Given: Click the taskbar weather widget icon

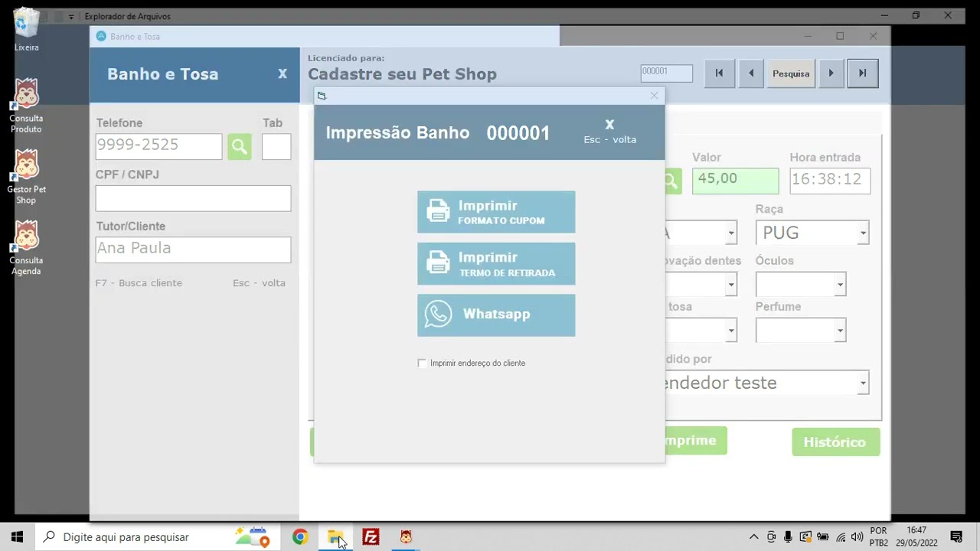Looking at the screenshot, I should coord(253,537).
